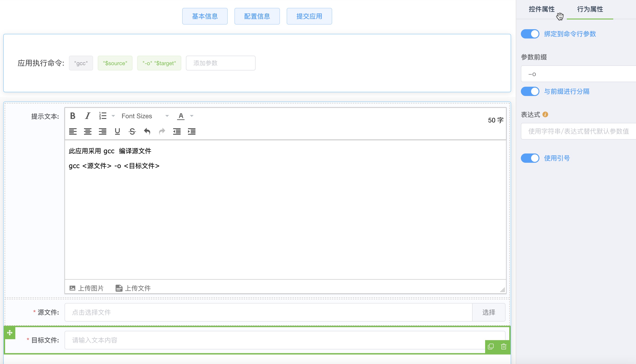Toggle underline formatting
636x364 pixels.
tap(117, 131)
